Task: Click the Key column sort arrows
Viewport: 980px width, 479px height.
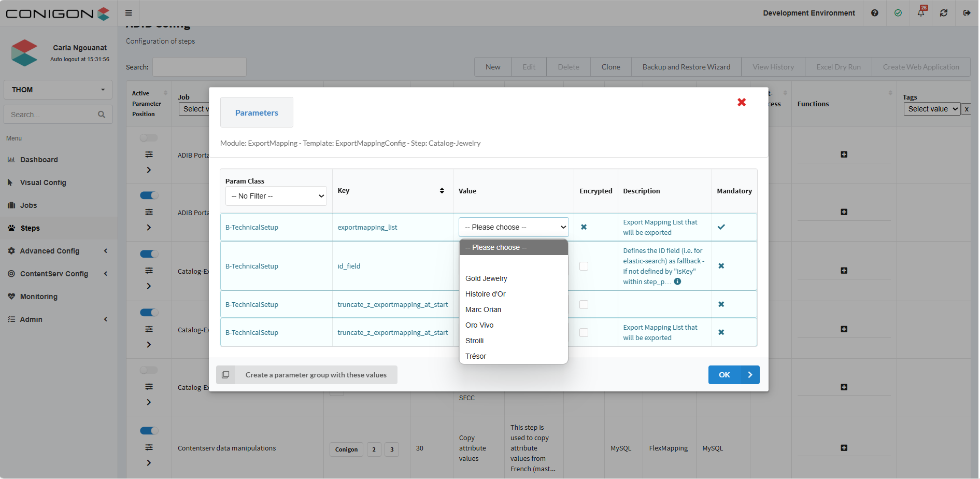Action: pos(442,191)
